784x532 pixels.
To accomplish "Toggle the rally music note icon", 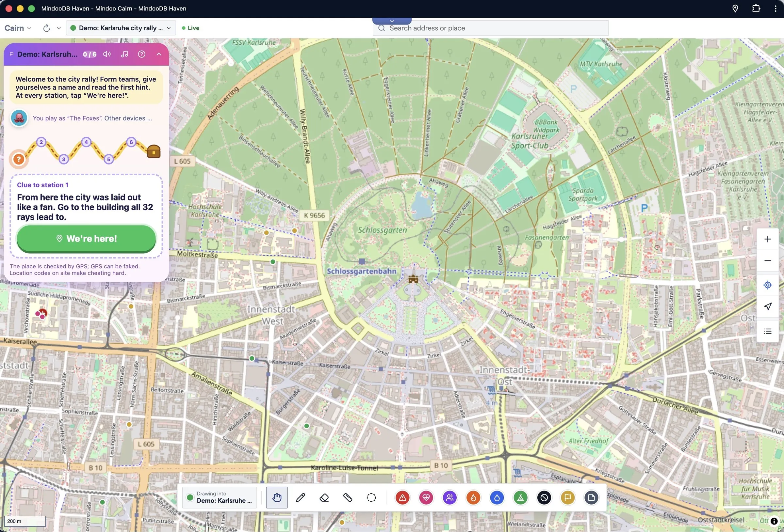I will pyautogui.click(x=124, y=54).
